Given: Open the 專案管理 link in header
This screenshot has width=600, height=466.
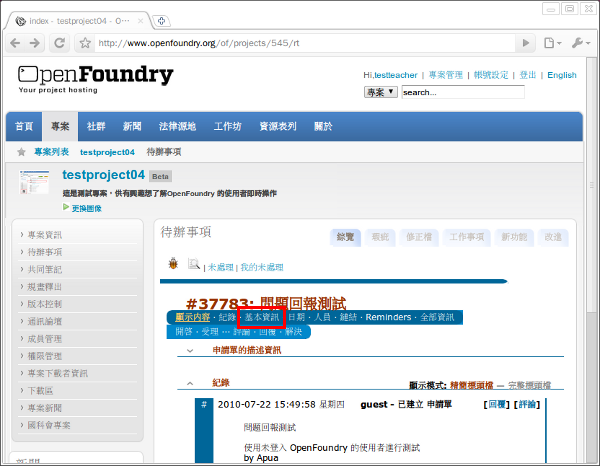Looking at the screenshot, I should [x=446, y=75].
